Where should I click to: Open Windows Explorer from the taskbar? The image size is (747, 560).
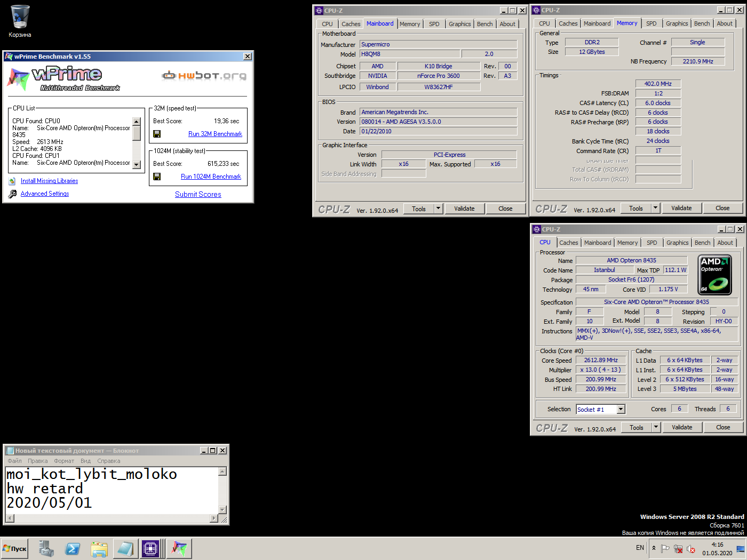[99, 548]
